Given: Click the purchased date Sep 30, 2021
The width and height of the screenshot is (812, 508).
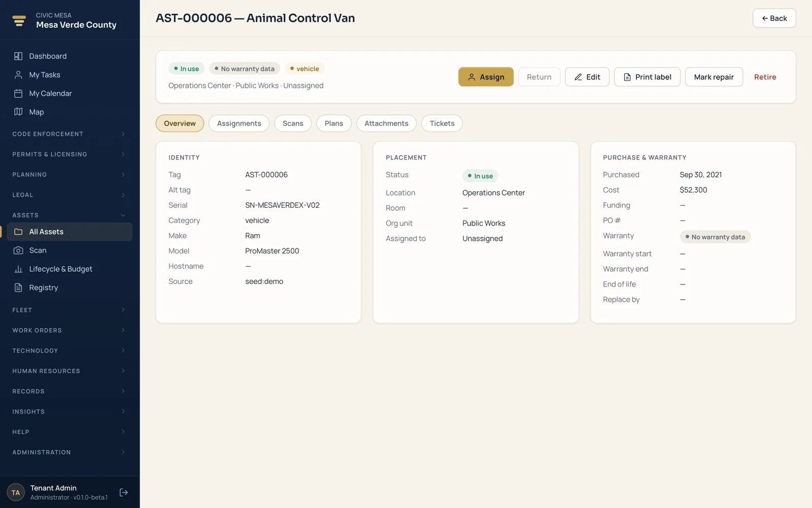Looking at the screenshot, I should point(700,175).
